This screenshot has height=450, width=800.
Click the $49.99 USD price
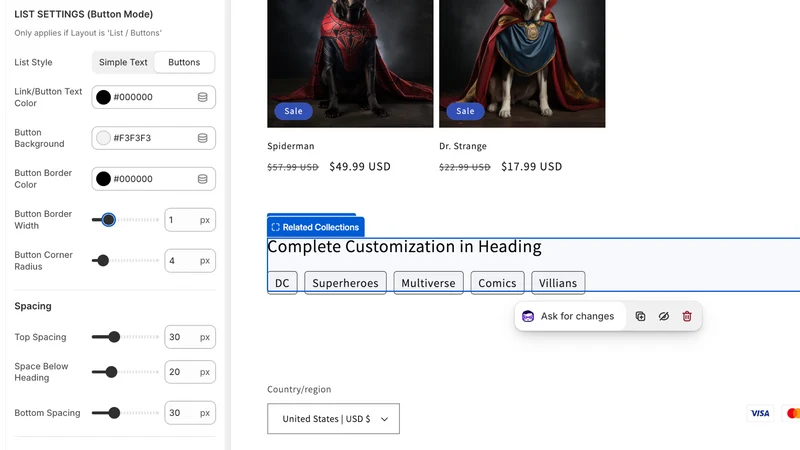pyautogui.click(x=360, y=167)
